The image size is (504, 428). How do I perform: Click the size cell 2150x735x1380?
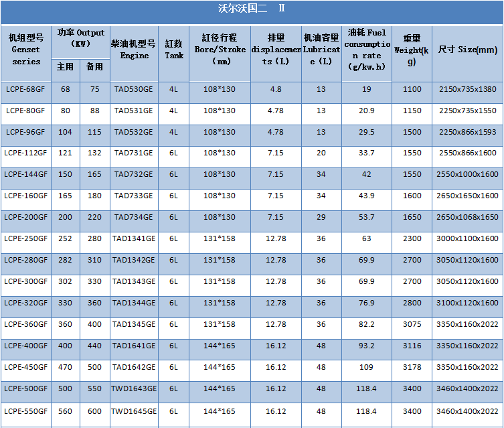click(468, 89)
